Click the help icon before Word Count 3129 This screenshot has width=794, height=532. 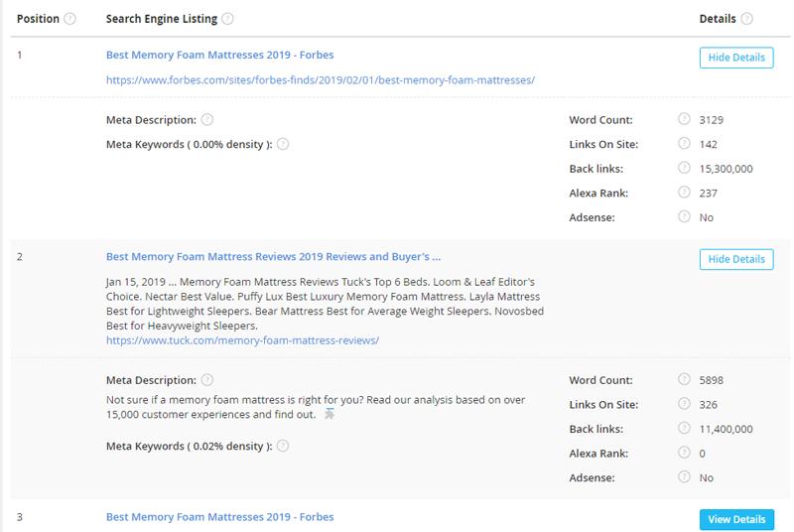click(684, 120)
